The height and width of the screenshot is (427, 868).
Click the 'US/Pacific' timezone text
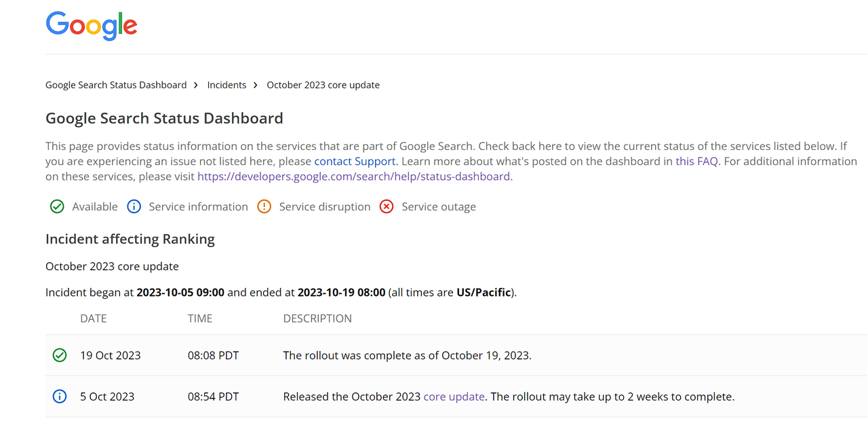click(484, 293)
